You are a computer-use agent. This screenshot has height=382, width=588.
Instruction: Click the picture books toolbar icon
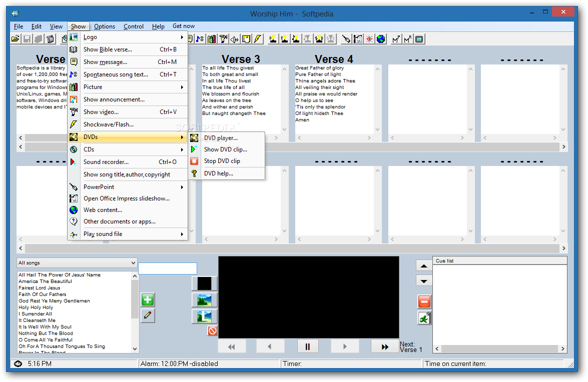pyautogui.click(x=212, y=39)
